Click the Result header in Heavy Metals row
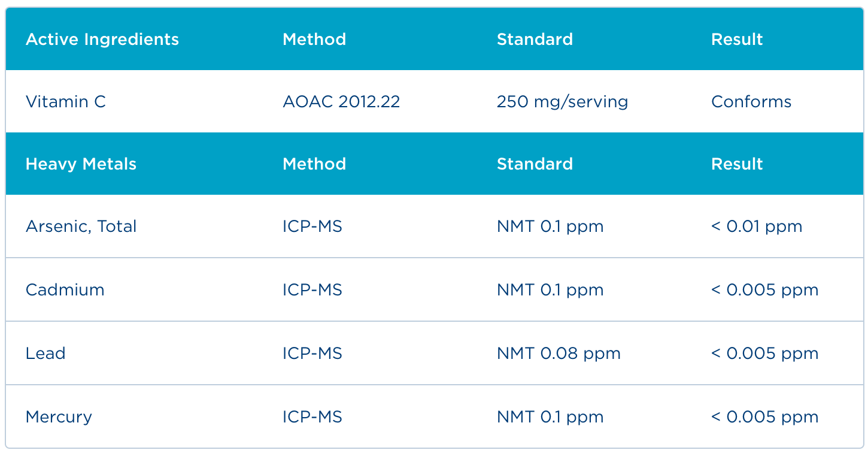The height and width of the screenshot is (456, 868). tap(737, 164)
